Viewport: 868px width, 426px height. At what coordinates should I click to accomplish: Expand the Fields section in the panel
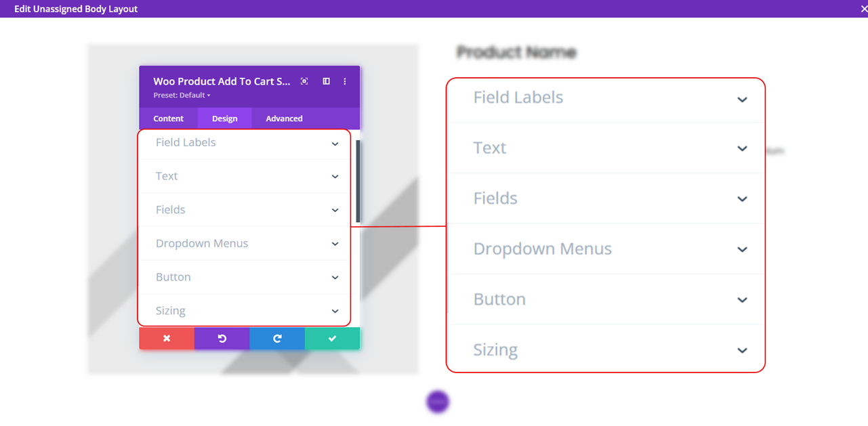tap(244, 210)
